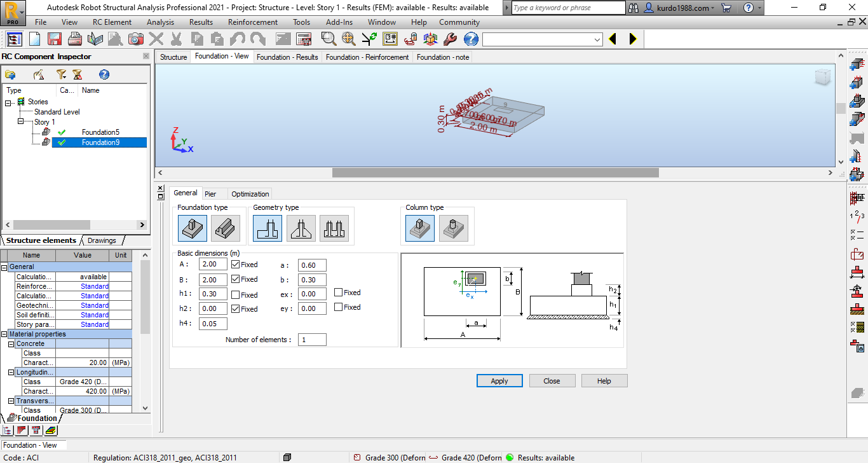Click the Save icon in the toolbar
The image size is (868, 463).
click(53, 39)
